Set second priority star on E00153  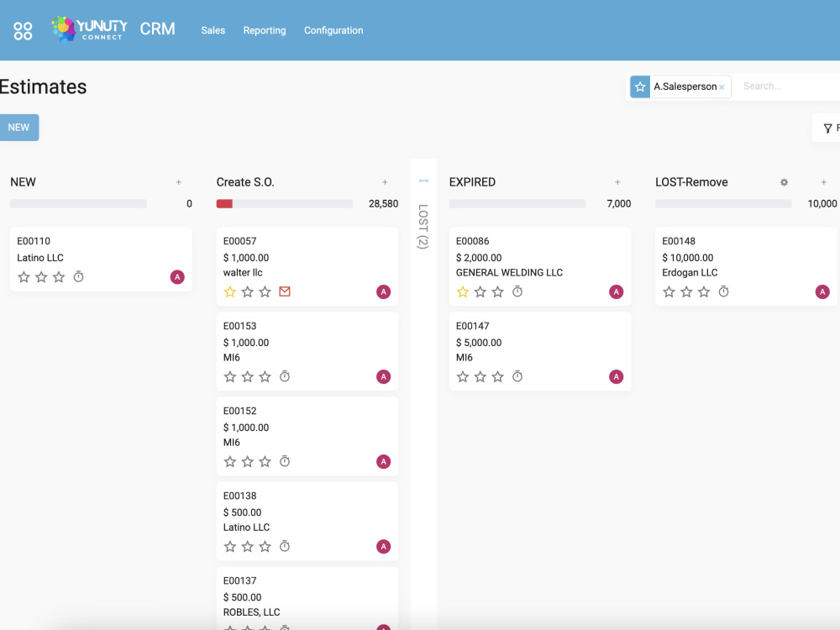[248, 376]
